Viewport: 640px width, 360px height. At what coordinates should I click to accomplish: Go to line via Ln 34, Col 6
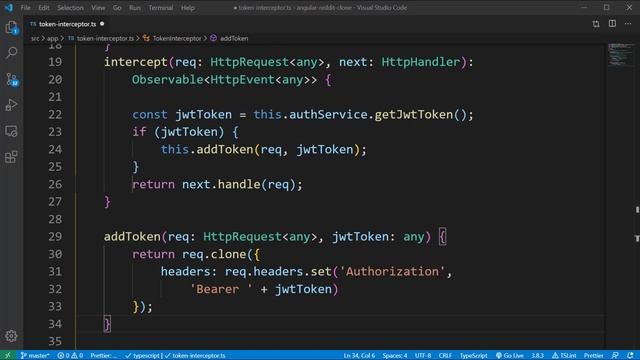tap(359, 356)
